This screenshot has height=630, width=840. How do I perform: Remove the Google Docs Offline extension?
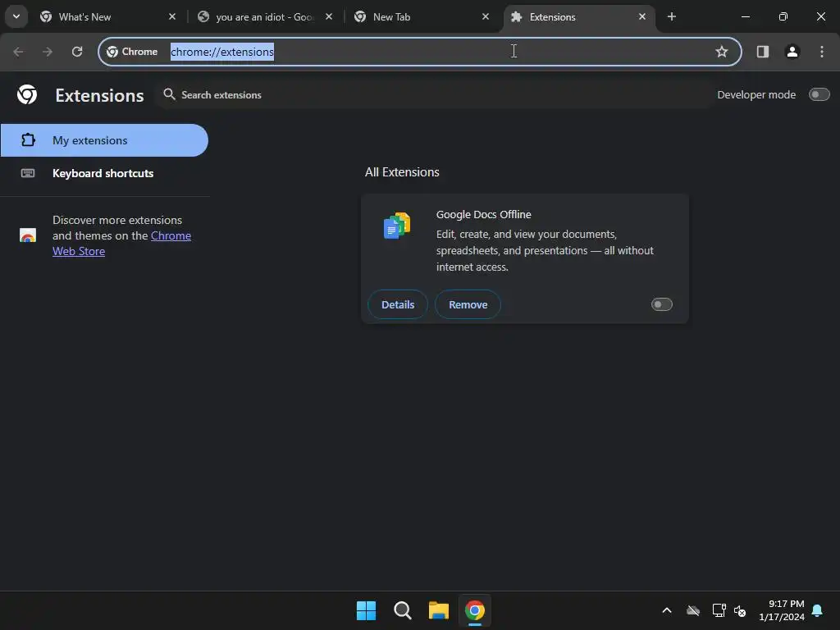click(x=468, y=304)
